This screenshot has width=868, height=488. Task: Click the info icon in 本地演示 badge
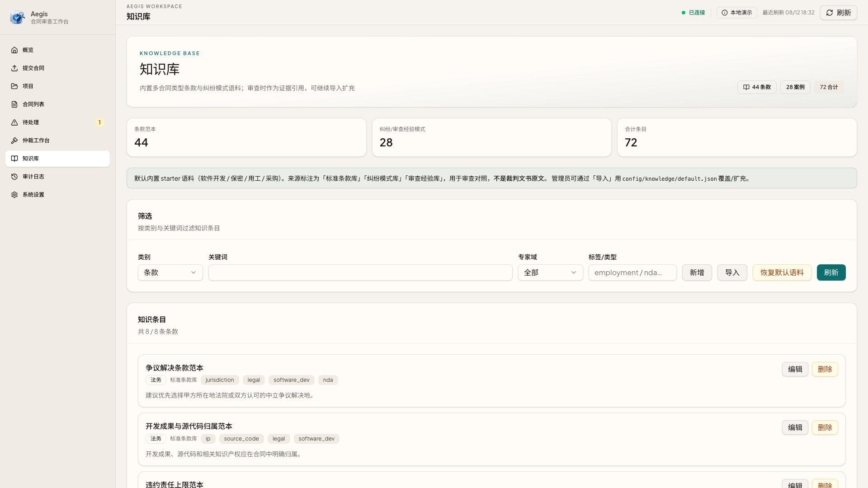(725, 13)
